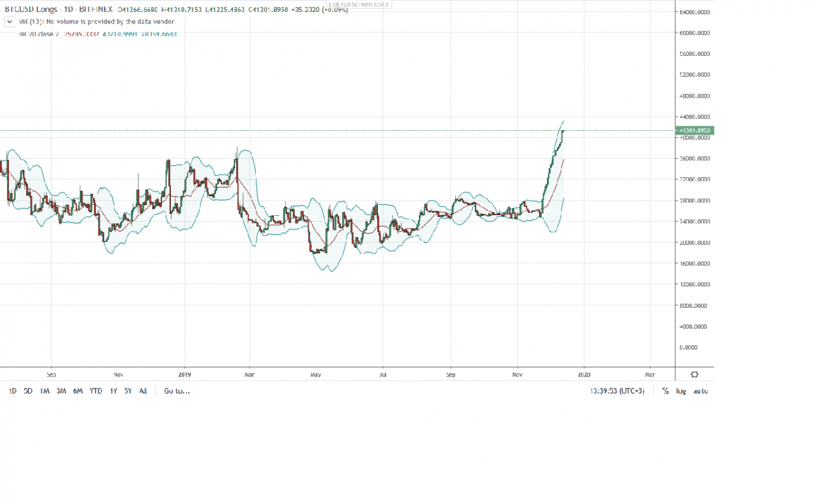Click the 2020 label on time axis
Screen dimensions: 813x504
pyautogui.click(x=584, y=375)
